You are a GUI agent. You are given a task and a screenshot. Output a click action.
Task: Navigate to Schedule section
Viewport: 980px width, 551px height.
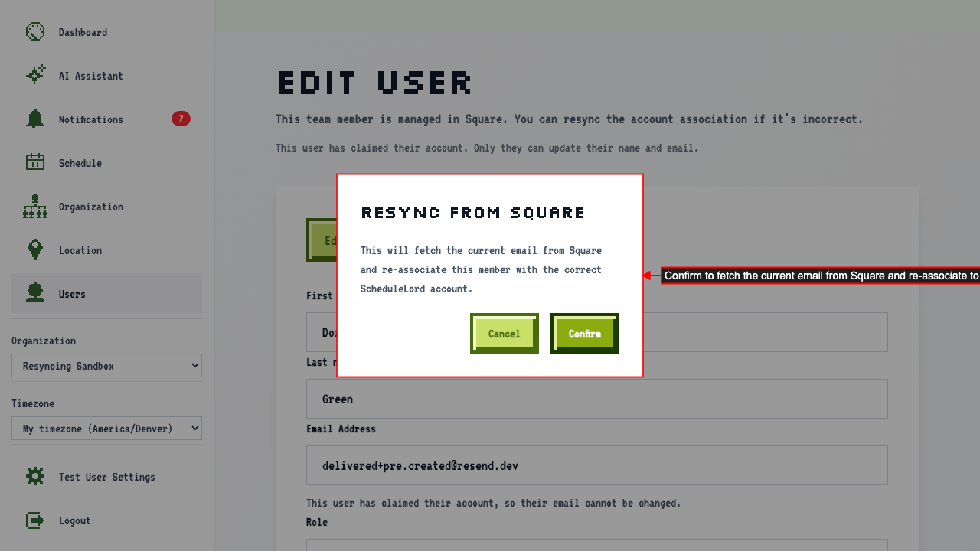[x=106, y=163]
